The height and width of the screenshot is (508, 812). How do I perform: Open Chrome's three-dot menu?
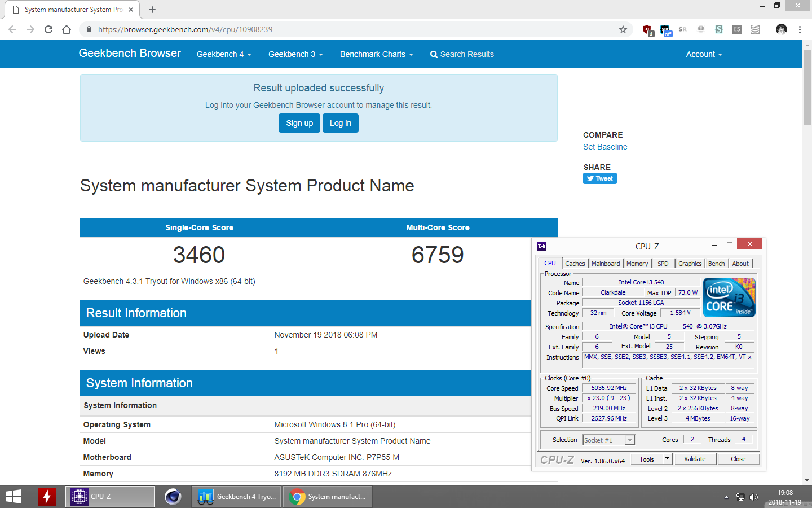(x=800, y=29)
